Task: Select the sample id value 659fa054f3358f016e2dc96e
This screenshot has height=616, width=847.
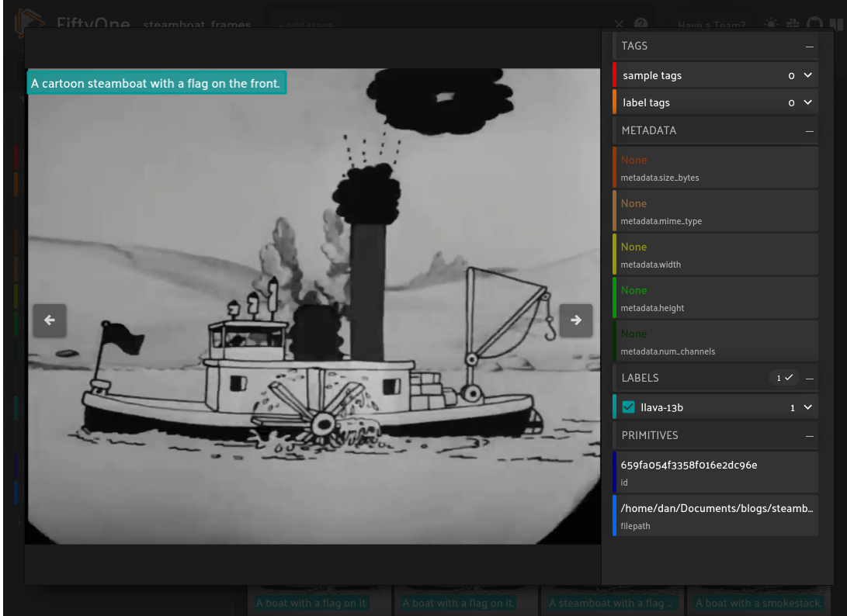Action: 689,465
